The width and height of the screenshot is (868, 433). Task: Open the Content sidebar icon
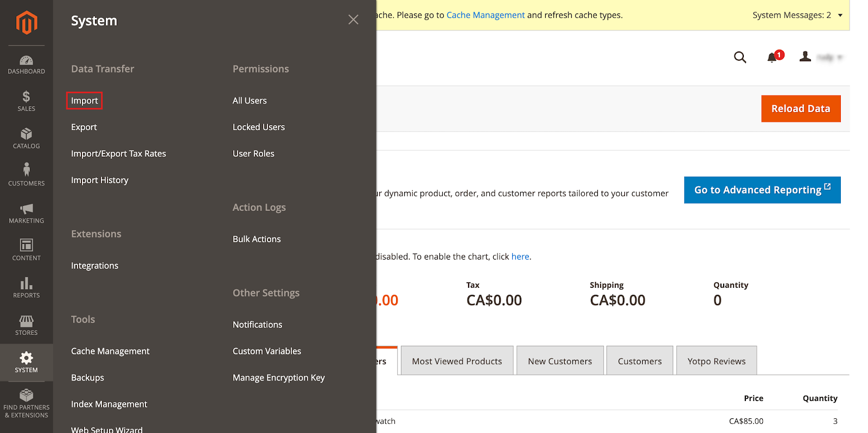click(x=26, y=250)
